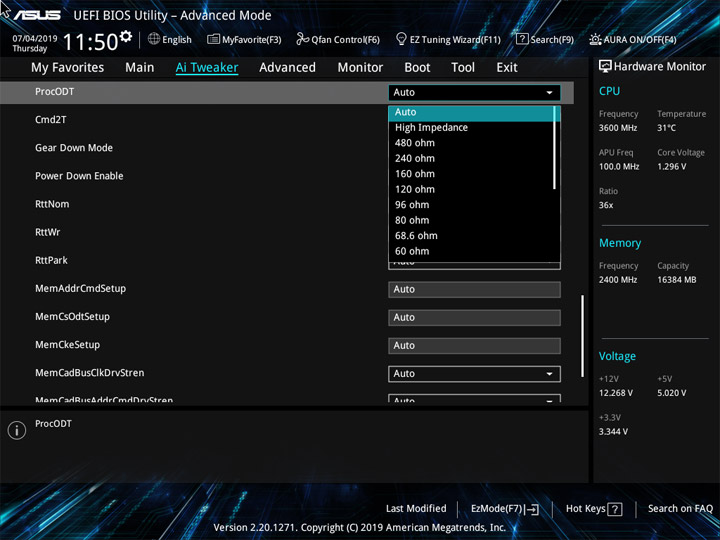
Task: Select the MemCkeSetup label
Action: 67,344
